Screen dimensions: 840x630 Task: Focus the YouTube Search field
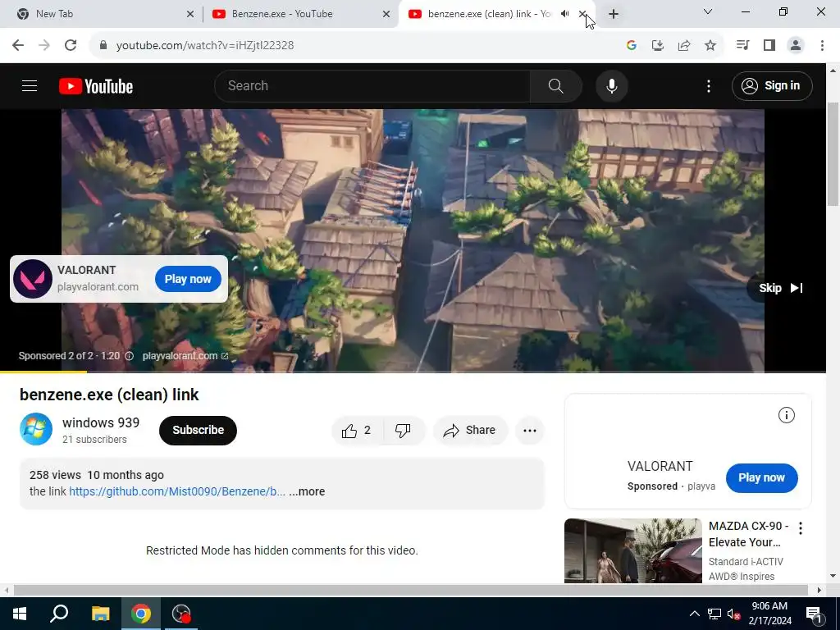click(372, 85)
